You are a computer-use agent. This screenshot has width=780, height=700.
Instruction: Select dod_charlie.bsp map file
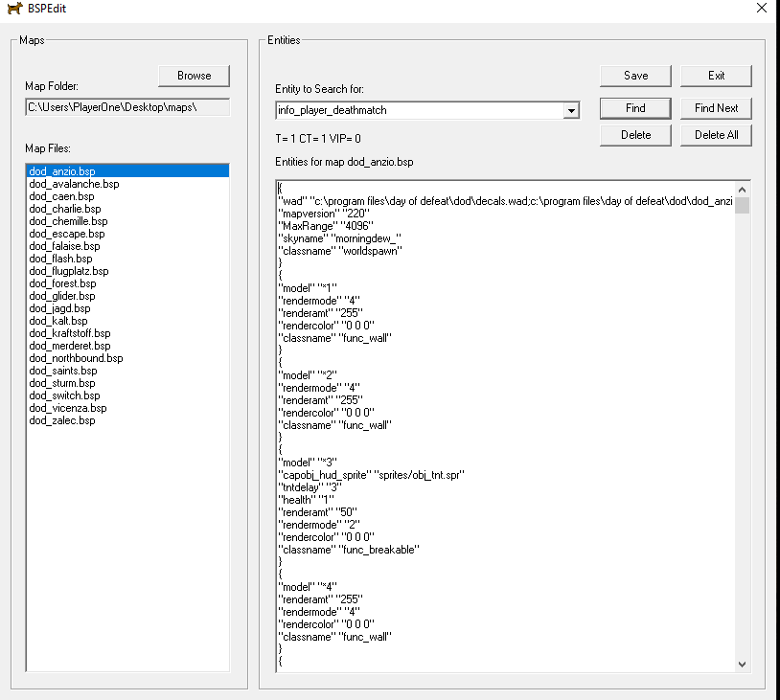pos(127,209)
